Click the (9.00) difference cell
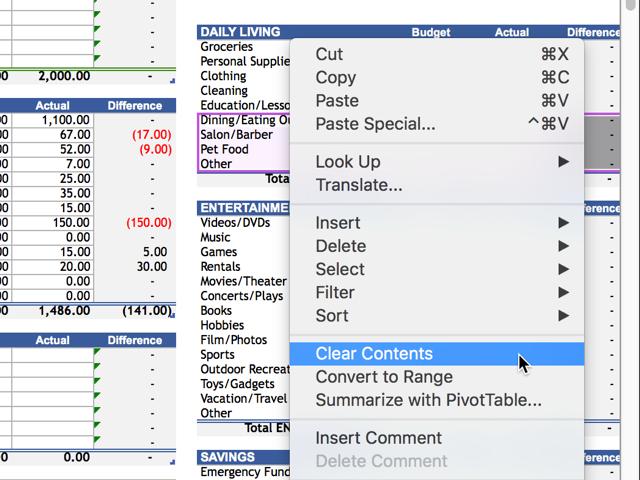 (135, 149)
